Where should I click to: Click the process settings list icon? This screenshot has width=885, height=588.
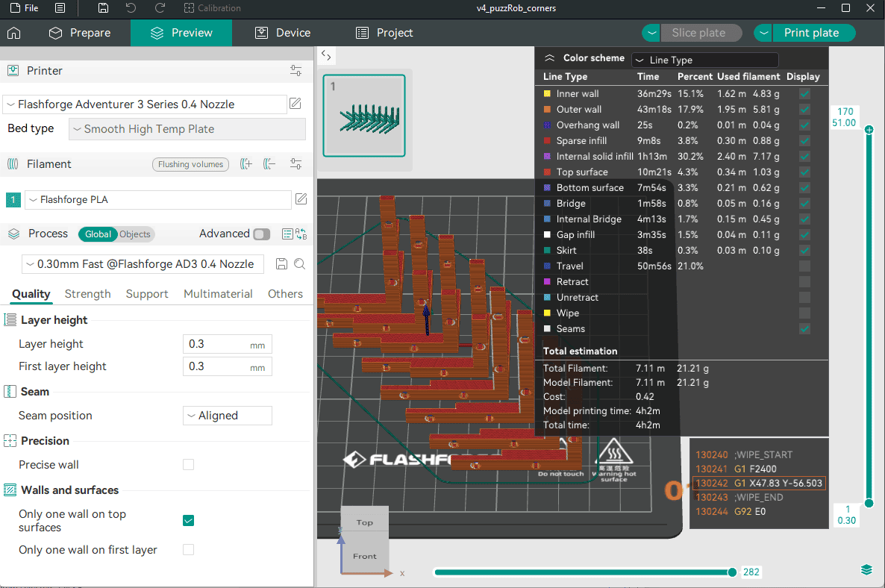tap(287, 234)
